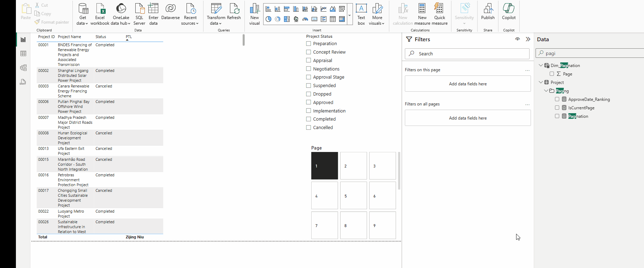This screenshot has height=268, width=644.
Task: Open more options for filters on all pages
Action: pyautogui.click(x=527, y=104)
